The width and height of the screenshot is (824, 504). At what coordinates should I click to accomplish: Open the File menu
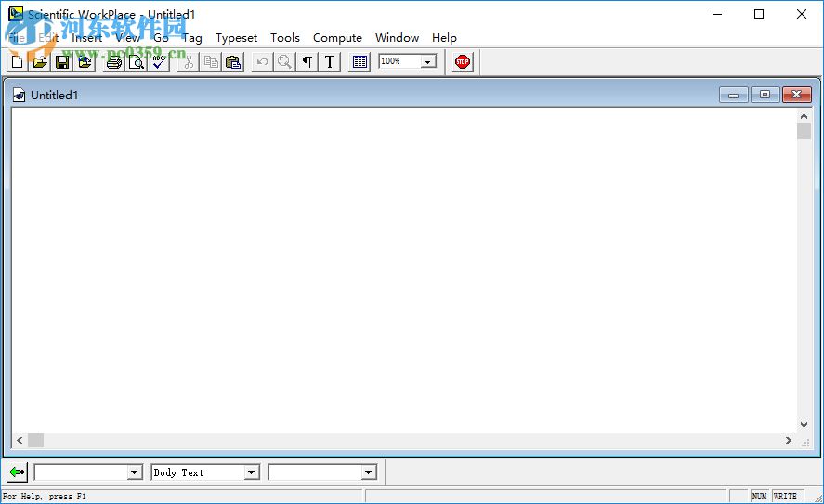[17, 38]
